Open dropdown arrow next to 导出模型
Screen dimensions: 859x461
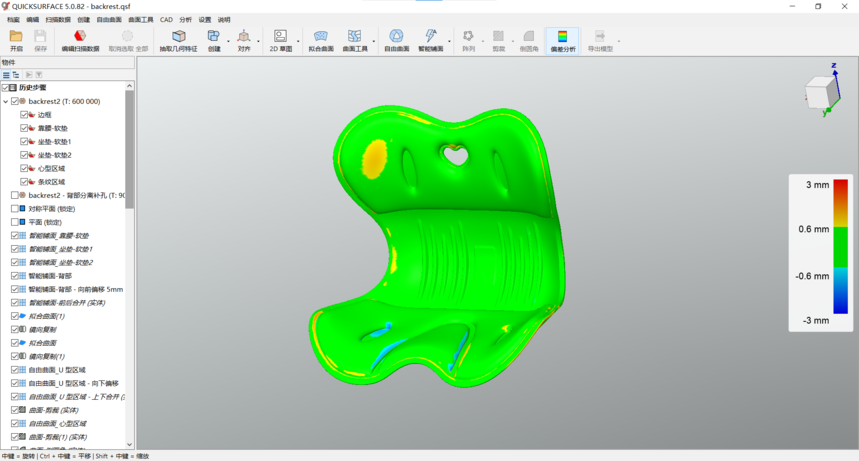(x=619, y=41)
